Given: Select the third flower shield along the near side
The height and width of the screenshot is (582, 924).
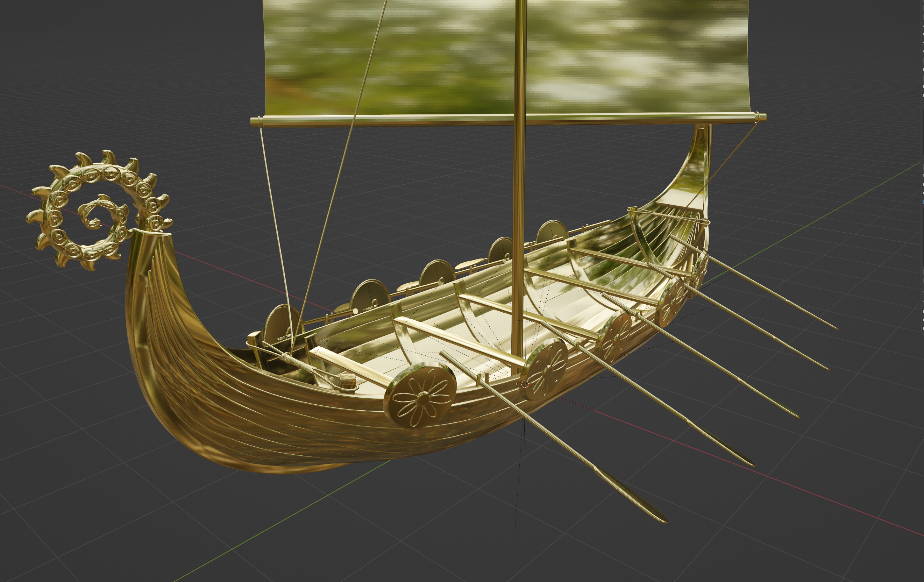Looking at the screenshot, I should click(616, 336).
